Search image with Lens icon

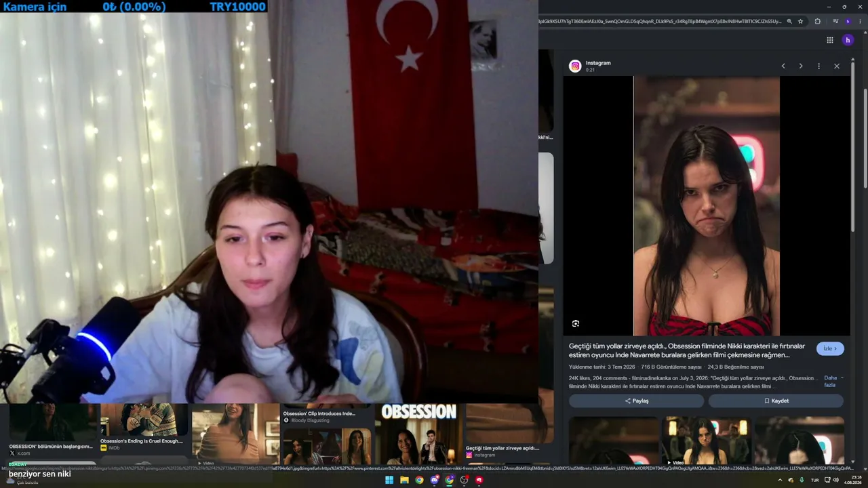[576, 324]
